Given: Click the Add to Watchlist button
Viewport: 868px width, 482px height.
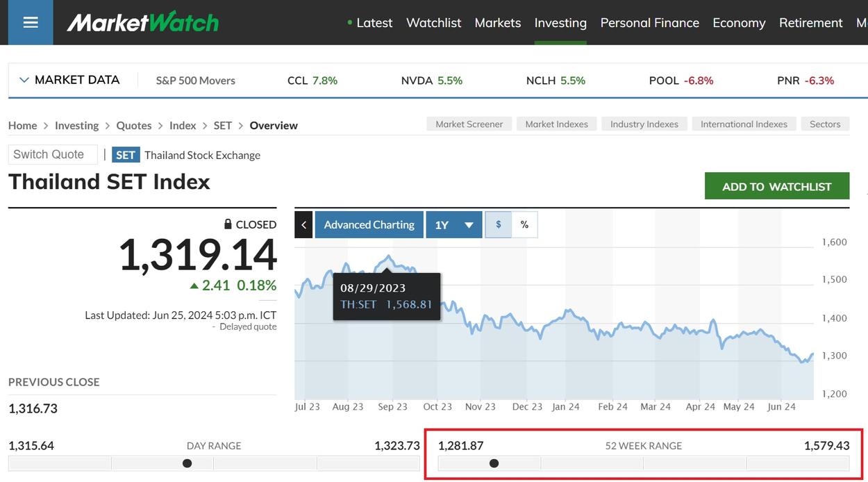Looking at the screenshot, I should [777, 186].
